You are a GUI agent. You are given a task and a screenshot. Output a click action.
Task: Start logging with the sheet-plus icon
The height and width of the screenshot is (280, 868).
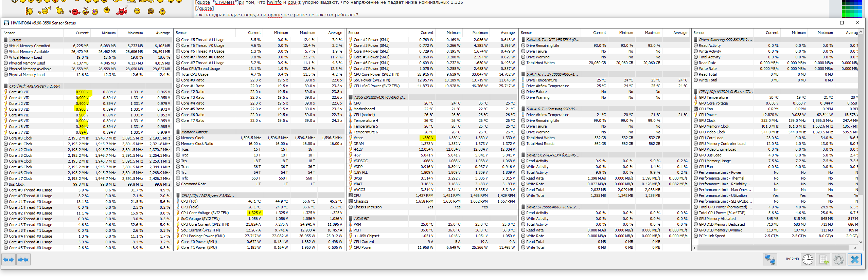click(823, 260)
